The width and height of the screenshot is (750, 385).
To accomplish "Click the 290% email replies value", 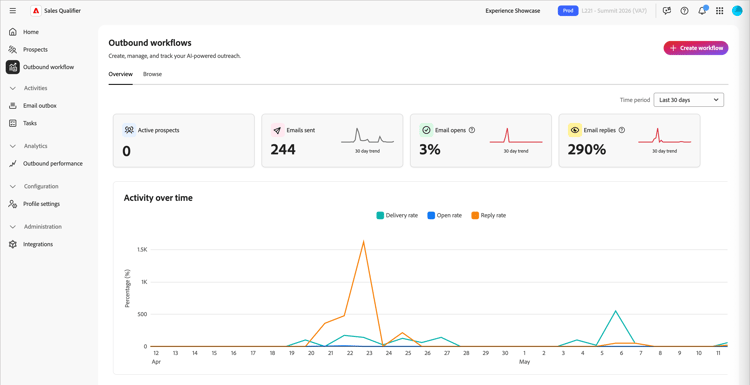I will [587, 150].
